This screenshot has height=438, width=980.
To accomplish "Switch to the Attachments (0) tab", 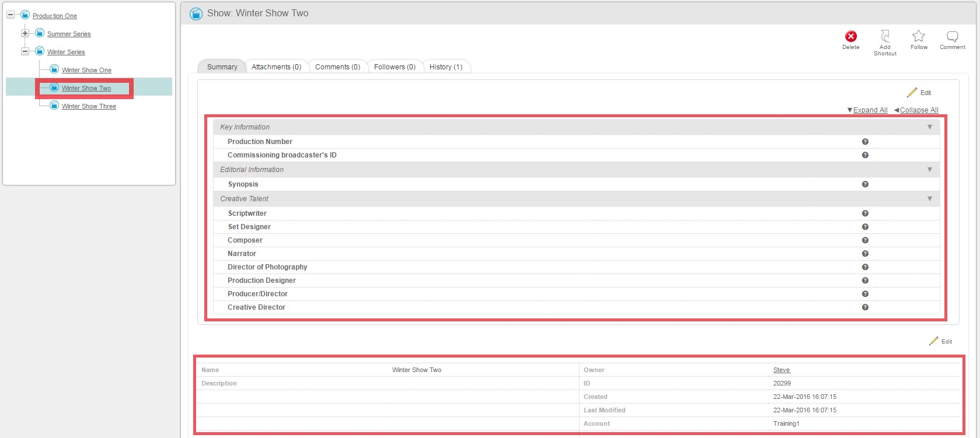I will click(x=276, y=67).
